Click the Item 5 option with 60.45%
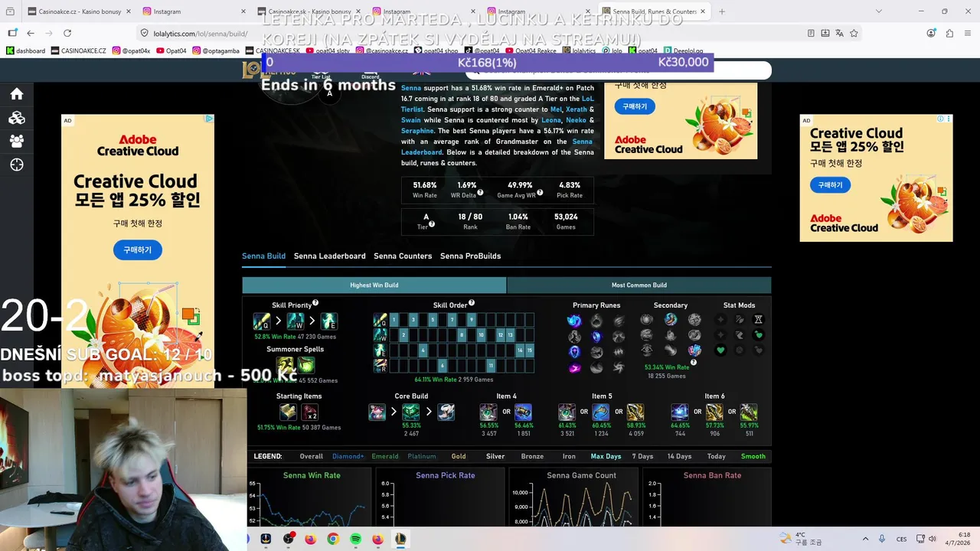980x551 pixels. point(601,412)
